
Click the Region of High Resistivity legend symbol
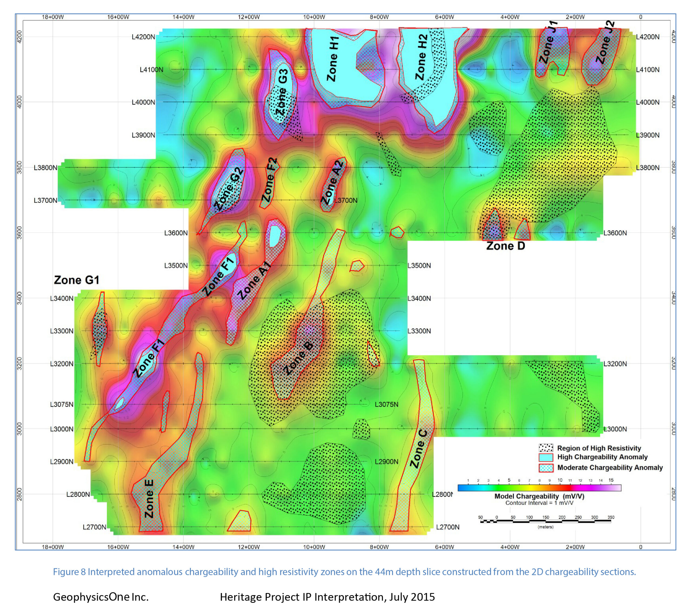pyautogui.click(x=545, y=448)
